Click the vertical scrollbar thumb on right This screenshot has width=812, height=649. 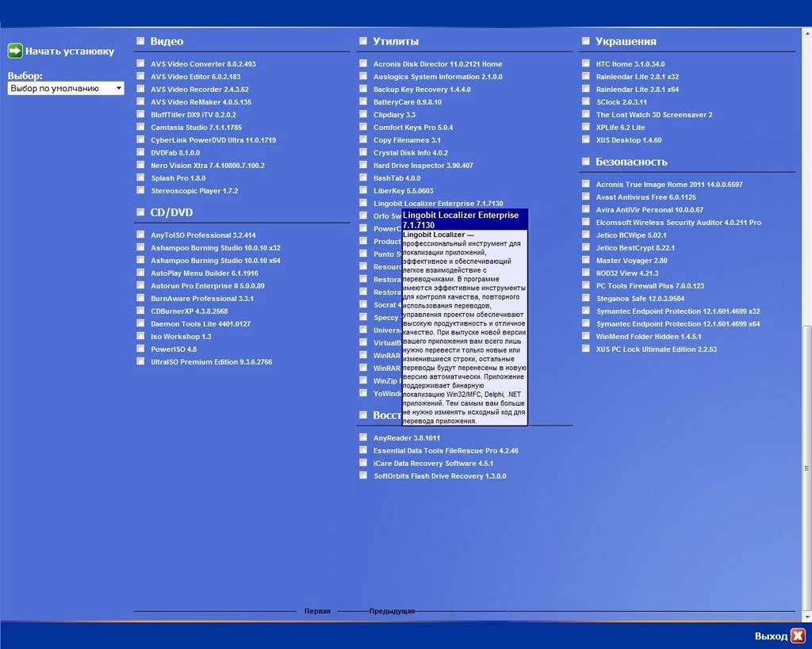807,468
